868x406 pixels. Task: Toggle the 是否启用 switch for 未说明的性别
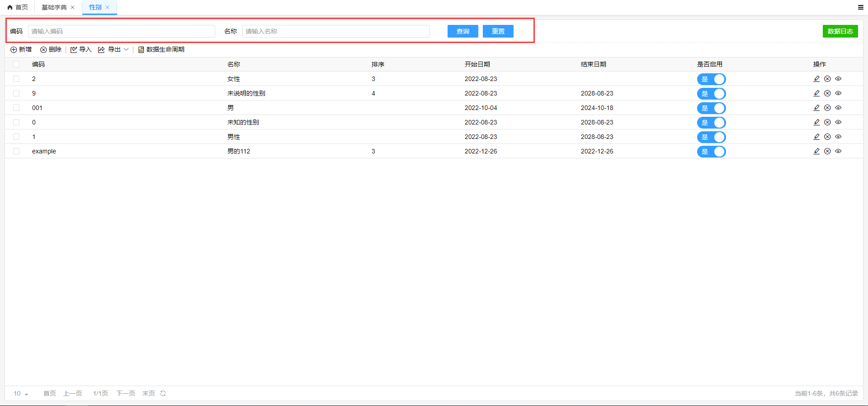[711, 94]
